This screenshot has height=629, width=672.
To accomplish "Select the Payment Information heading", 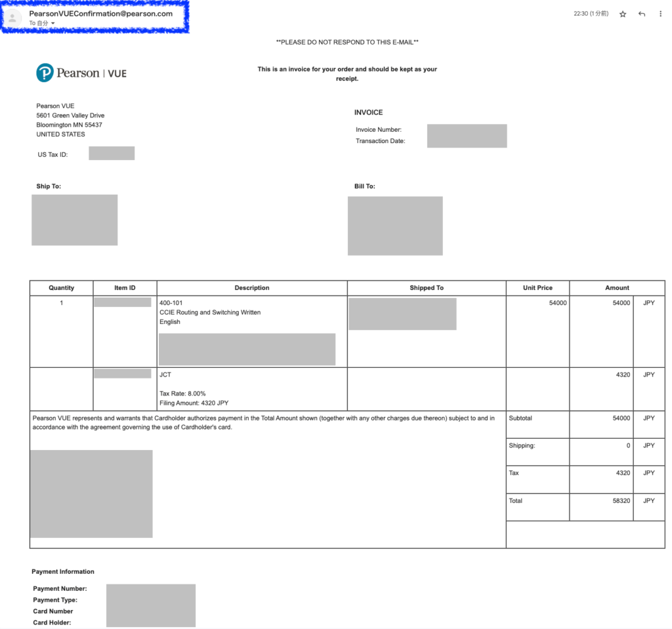I will click(x=62, y=571).
